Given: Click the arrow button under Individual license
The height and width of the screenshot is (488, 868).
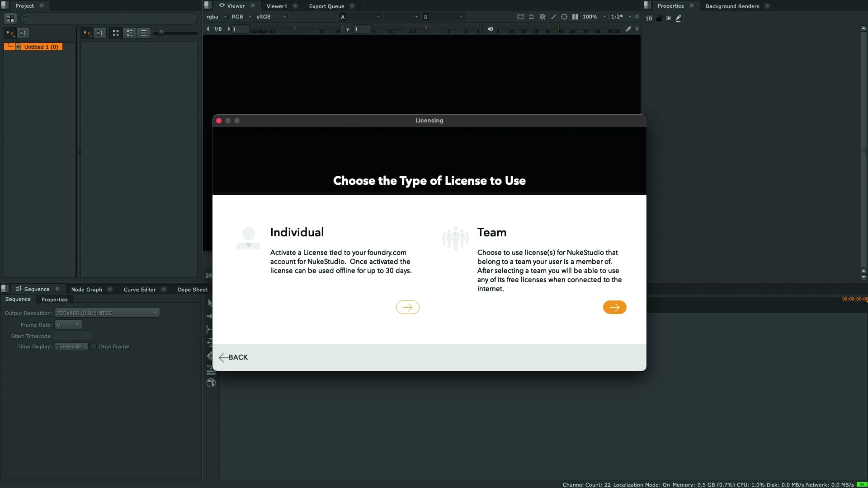Looking at the screenshot, I should (407, 307).
